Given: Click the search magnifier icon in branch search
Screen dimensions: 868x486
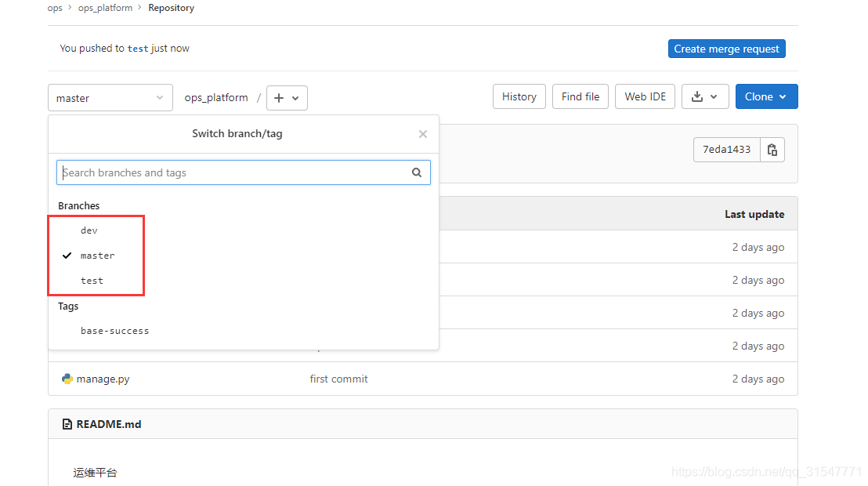Looking at the screenshot, I should click(417, 172).
